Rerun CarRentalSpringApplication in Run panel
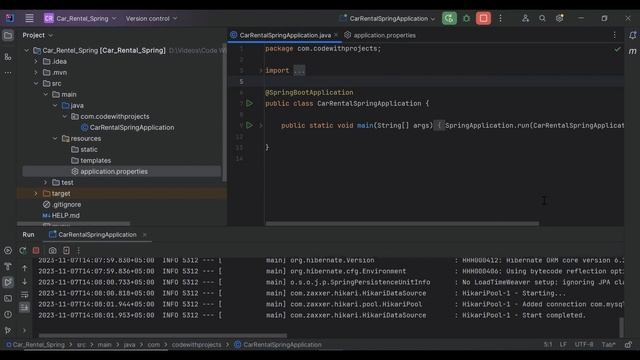The height and width of the screenshot is (360, 640). (23, 251)
